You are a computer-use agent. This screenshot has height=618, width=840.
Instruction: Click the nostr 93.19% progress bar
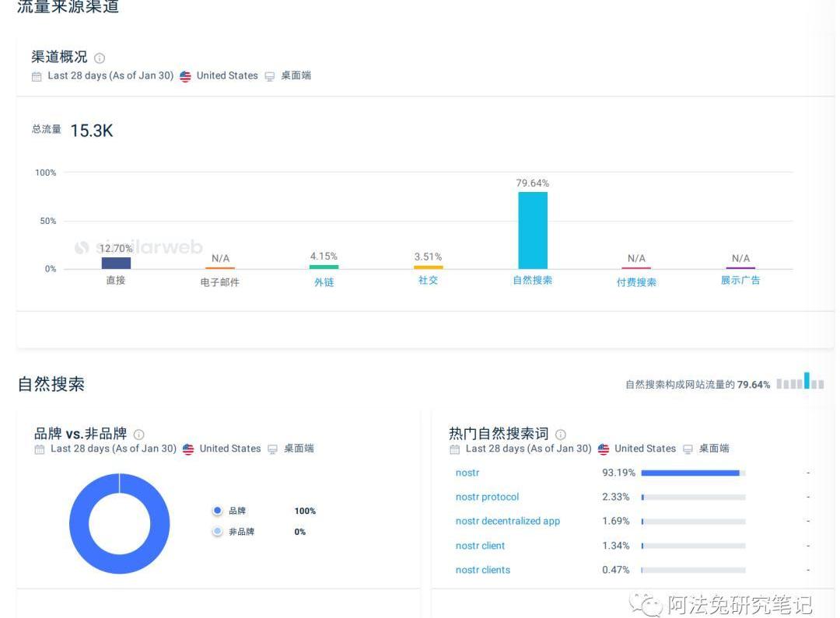691,473
